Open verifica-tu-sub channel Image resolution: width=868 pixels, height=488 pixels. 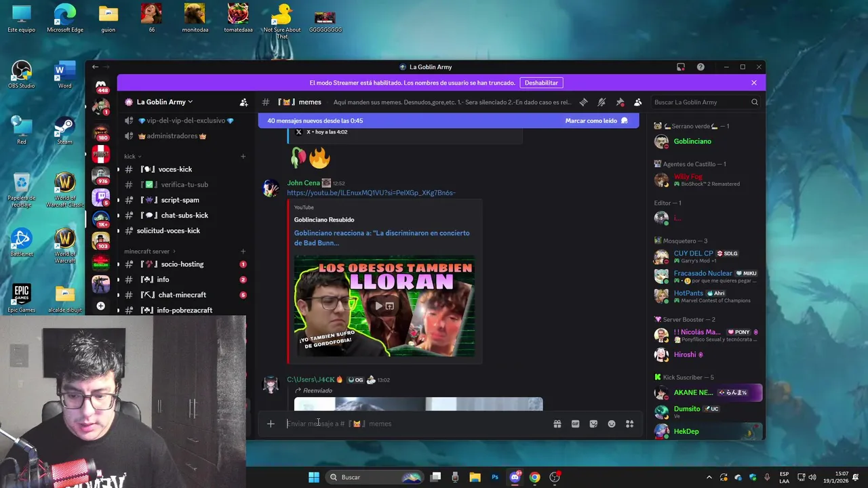[x=184, y=185]
